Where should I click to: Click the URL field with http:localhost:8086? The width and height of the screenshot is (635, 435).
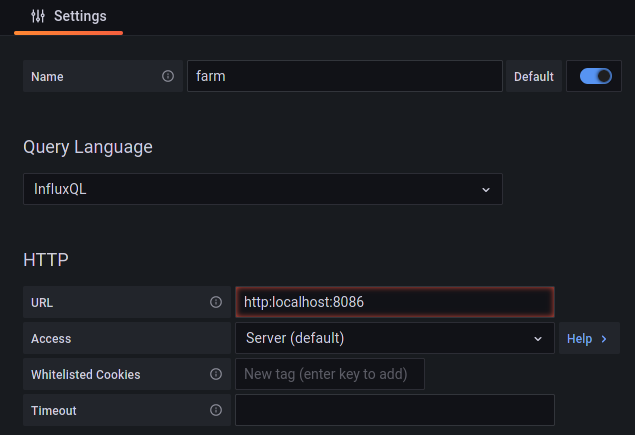[x=394, y=302]
